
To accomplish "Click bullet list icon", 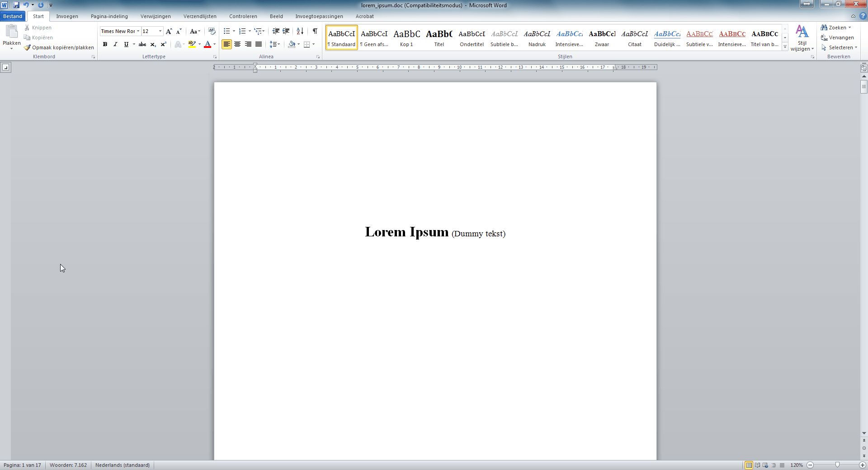I will click(x=227, y=31).
